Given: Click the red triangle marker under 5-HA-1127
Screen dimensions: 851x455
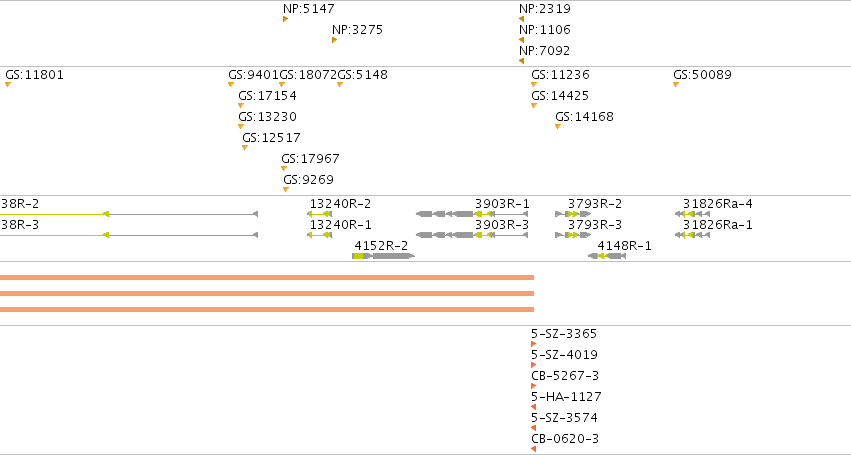Looking at the screenshot, I should coord(534,407).
